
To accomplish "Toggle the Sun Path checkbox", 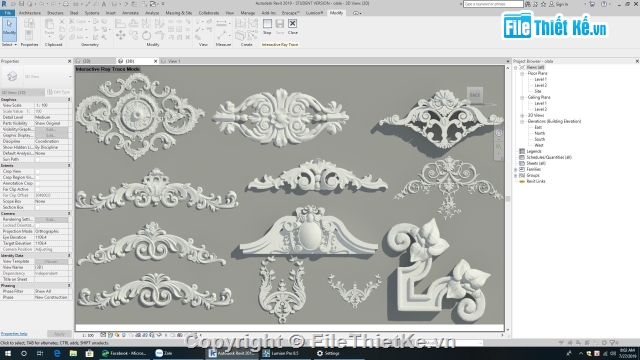I will coord(37,160).
